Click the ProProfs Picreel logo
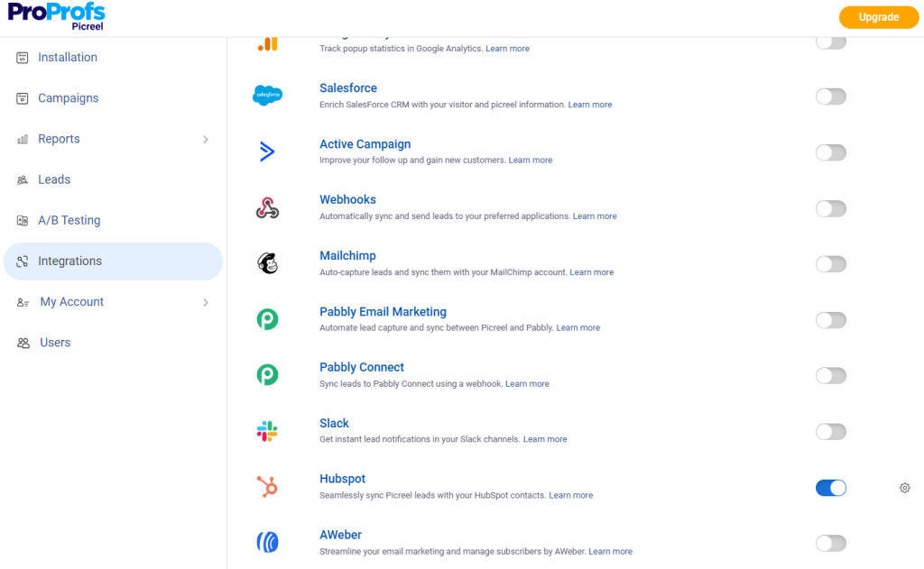Image resolution: width=924 pixels, height=569 pixels. (x=56, y=17)
